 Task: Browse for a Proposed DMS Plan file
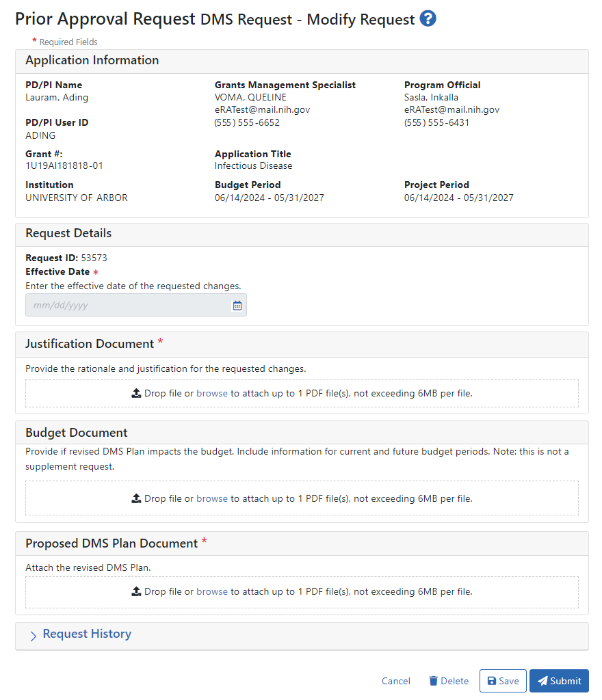point(211,592)
